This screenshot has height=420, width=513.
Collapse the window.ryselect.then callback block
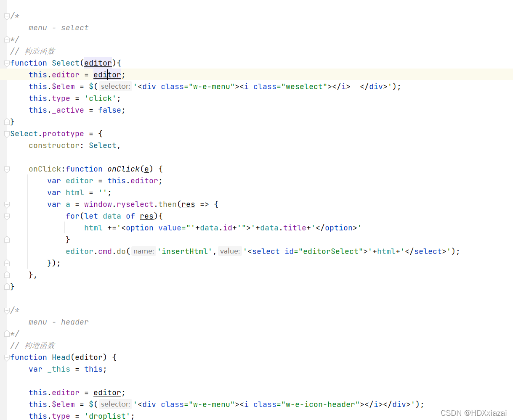click(x=6, y=204)
